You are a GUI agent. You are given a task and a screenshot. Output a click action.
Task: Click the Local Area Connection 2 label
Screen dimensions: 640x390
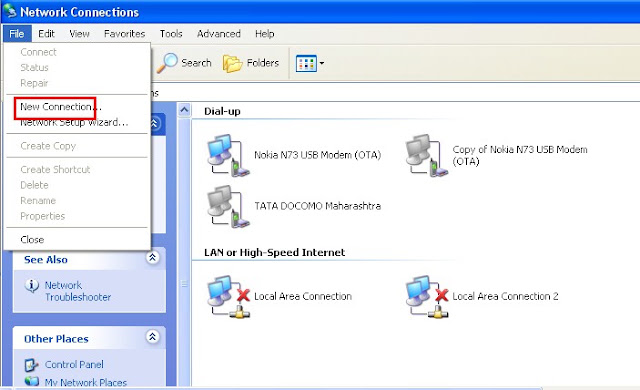[505, 296]
